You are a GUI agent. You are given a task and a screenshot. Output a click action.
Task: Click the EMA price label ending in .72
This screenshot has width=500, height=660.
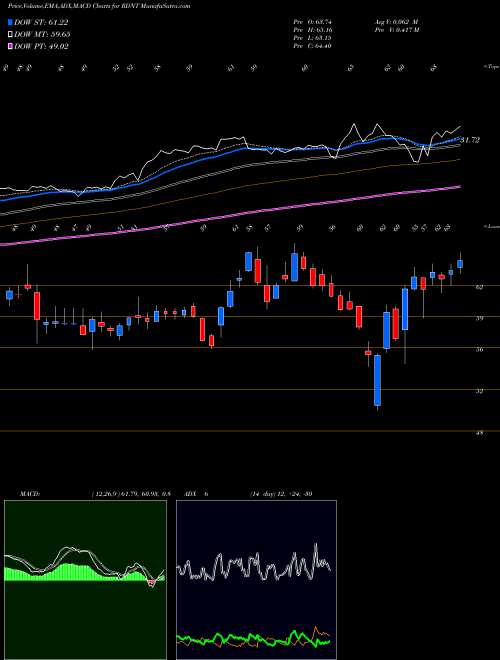(x=470, y=140)
